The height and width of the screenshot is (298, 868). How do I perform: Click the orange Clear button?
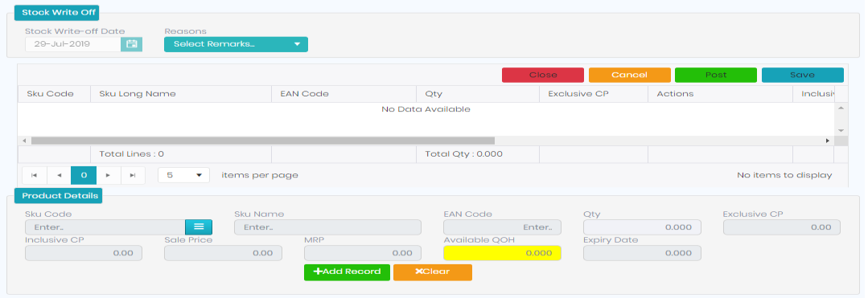433,272
